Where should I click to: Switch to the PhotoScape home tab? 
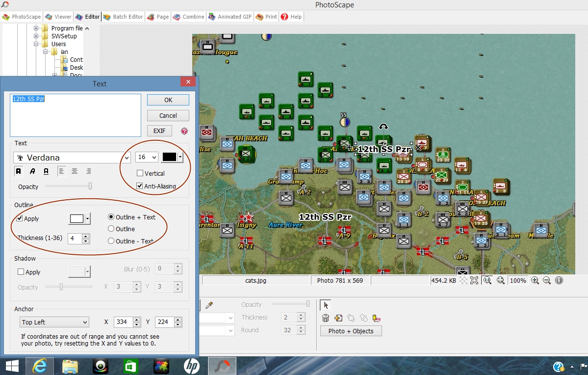22,17
